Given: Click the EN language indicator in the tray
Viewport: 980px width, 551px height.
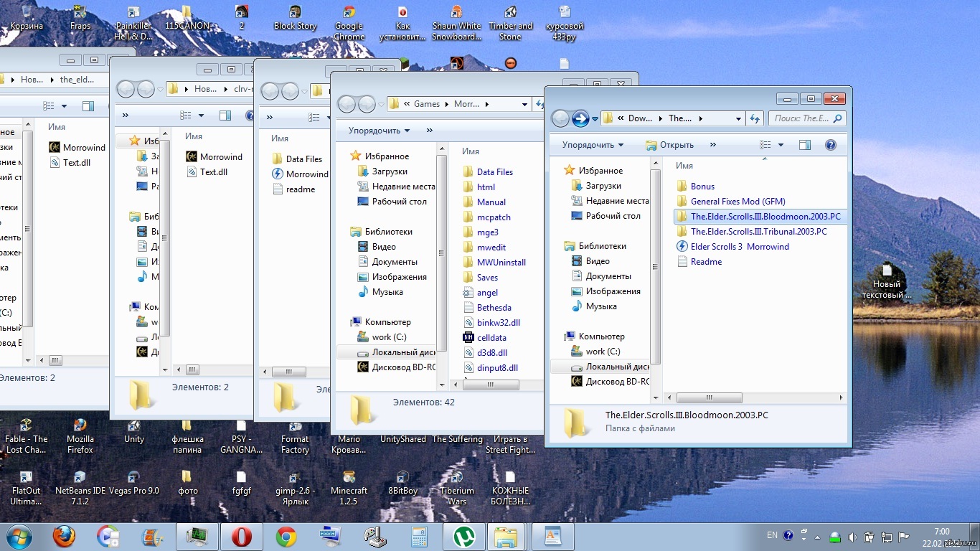Looking at the screenshot, I should [x=772, y=535].
